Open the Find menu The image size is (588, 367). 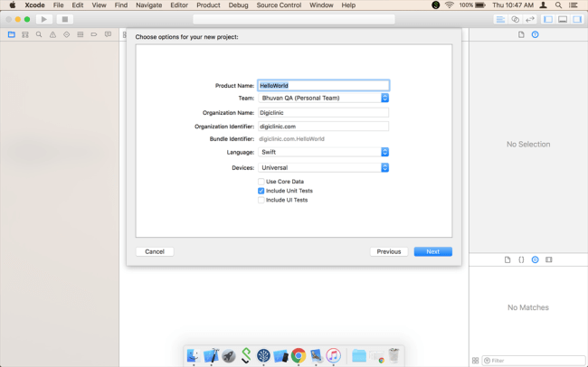(121, 5)
